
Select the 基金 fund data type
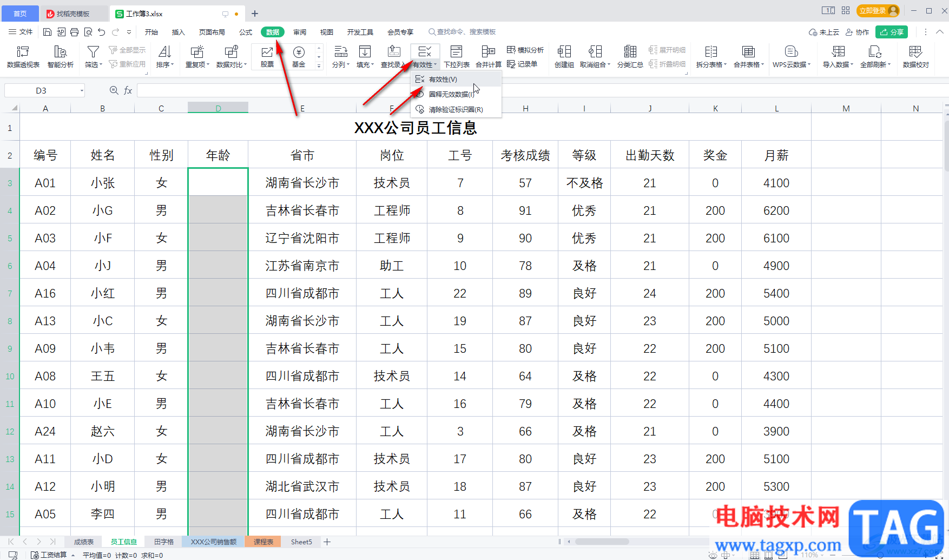pyautogui.click(x=299, y=57)
